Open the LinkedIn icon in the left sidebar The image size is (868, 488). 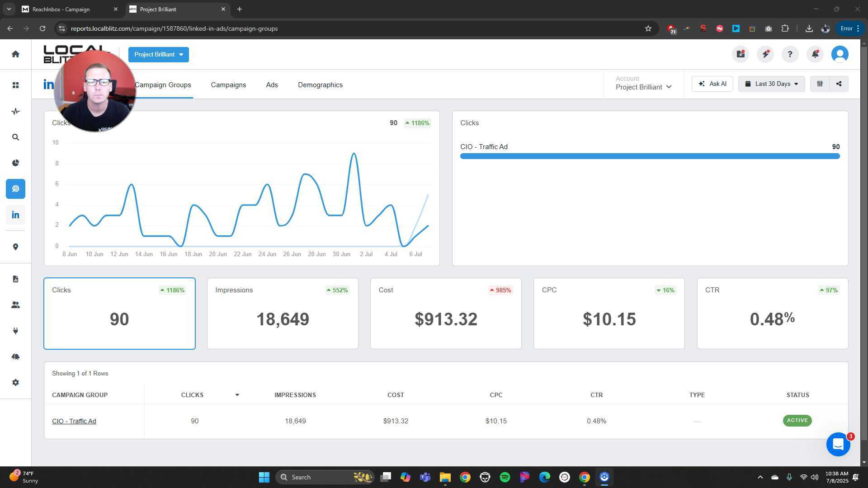coord(15,215)
